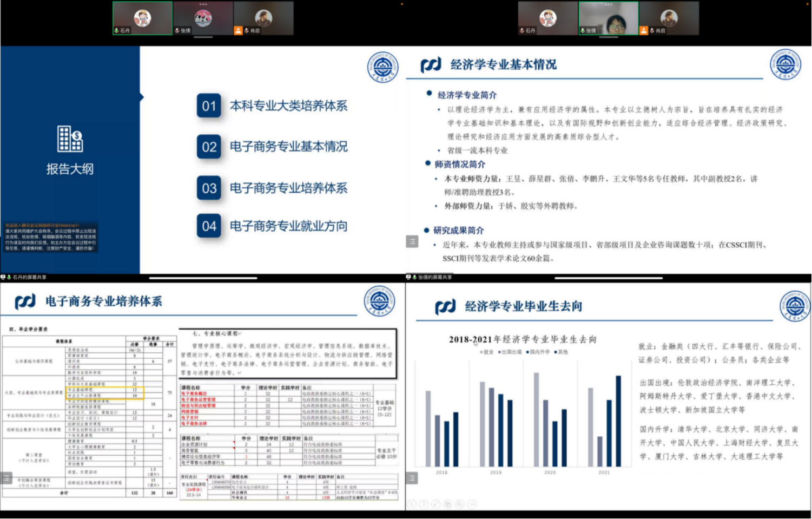
Task: Open three-dot menu on 张倩's left strip tile
Action: 203,4
